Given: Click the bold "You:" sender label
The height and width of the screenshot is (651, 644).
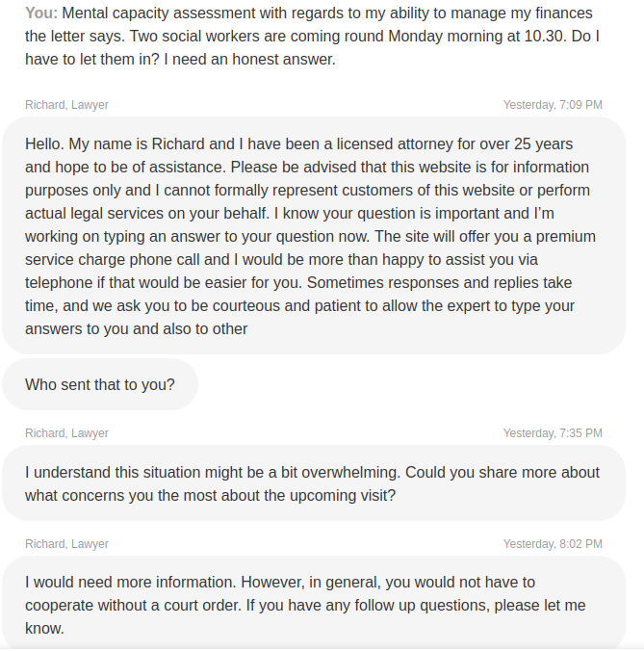Looking at the screenshot, I should 41,13.
